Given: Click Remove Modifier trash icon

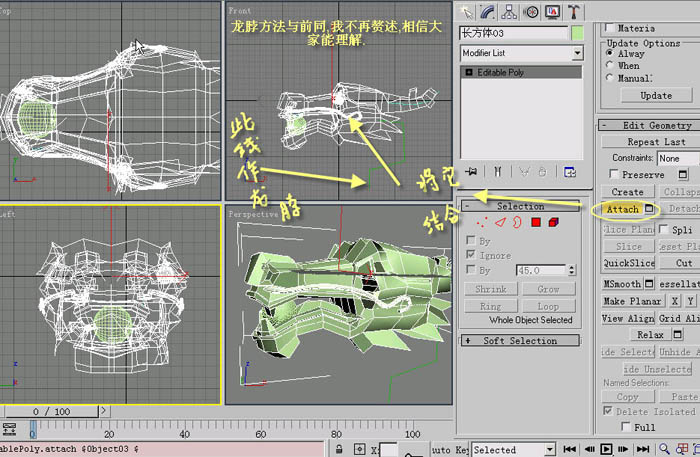Looking at the screenshot, I should 542,171.
